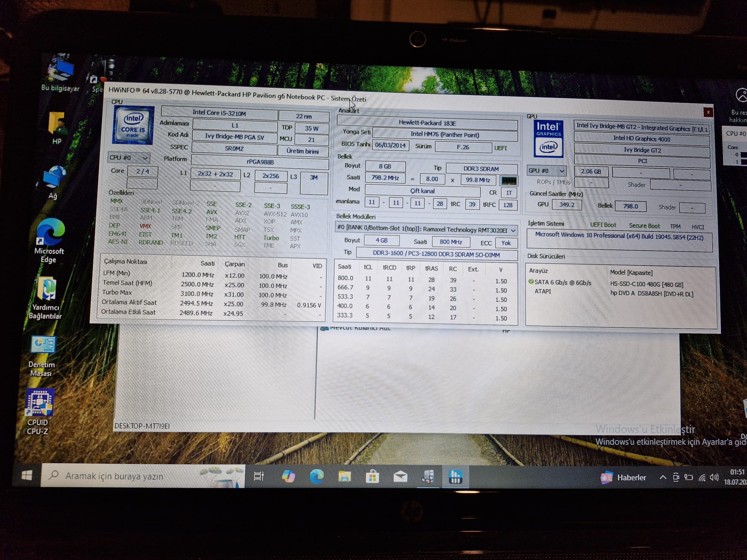
Task: Open Microsoft Edge from the taskbar
Action: coord(316,476)
